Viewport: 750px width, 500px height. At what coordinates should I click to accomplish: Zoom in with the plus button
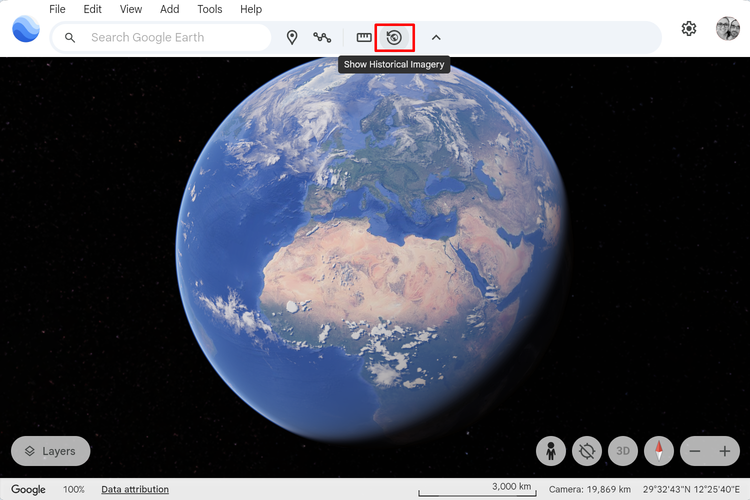click(x=725, y=451)
